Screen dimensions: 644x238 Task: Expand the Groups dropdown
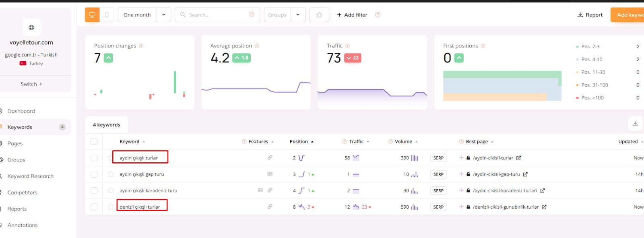[298, 15]
